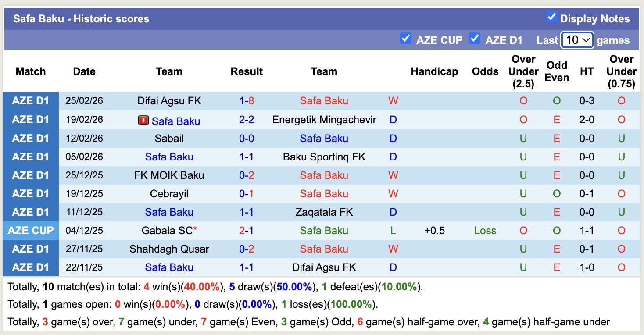Click the Handicap column header

click(434, 71)
